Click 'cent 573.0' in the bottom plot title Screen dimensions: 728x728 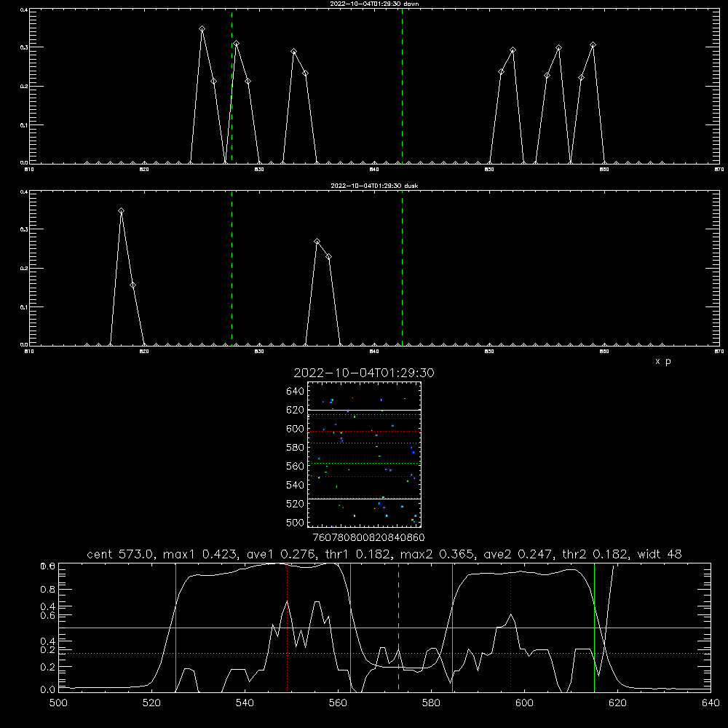pyautogui.click(x=122, y=554)
